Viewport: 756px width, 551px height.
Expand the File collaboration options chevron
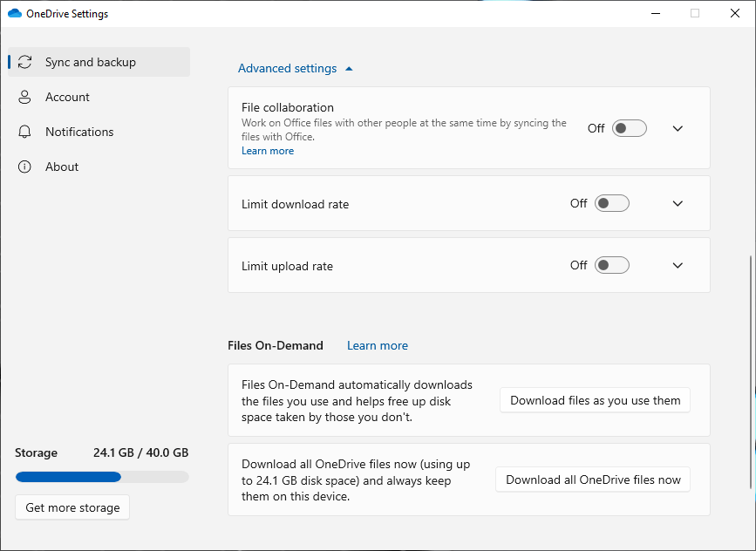678,128
